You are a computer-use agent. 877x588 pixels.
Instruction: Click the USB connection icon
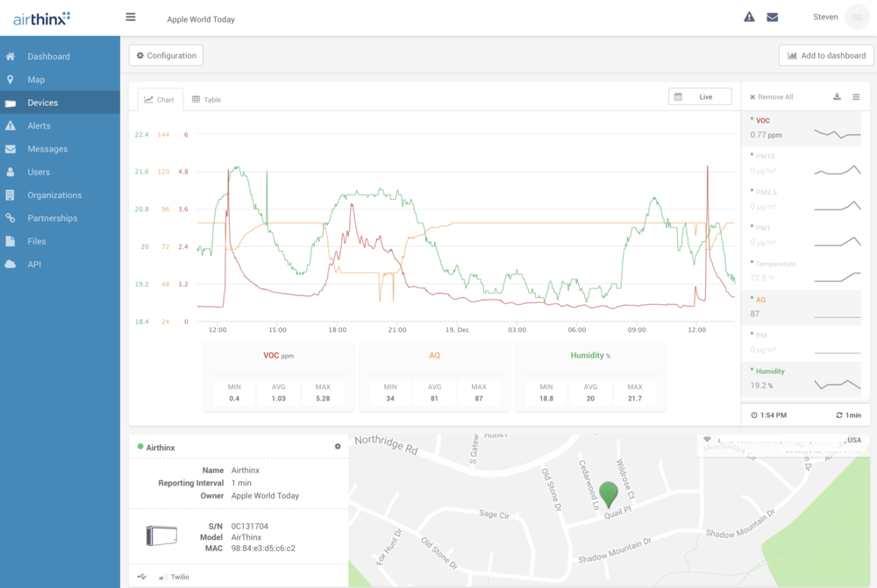tap(142, 577)
